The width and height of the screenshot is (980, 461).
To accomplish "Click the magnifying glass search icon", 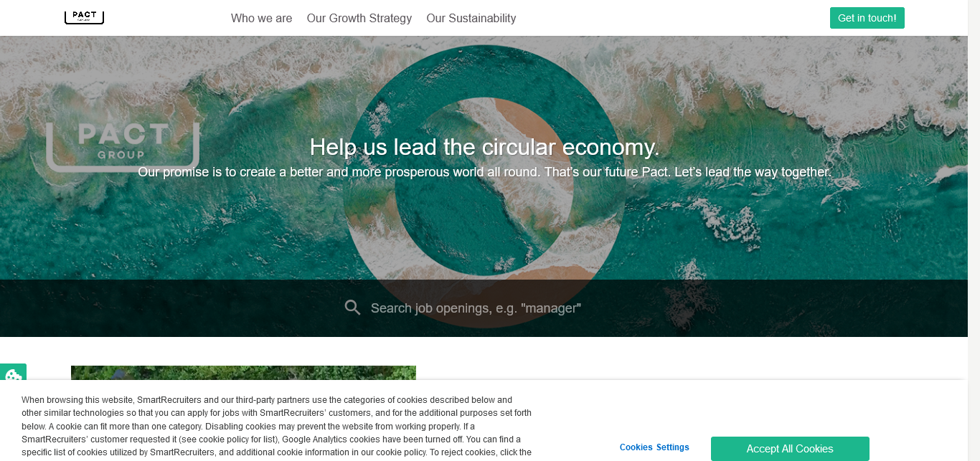I will pos(352,308).
